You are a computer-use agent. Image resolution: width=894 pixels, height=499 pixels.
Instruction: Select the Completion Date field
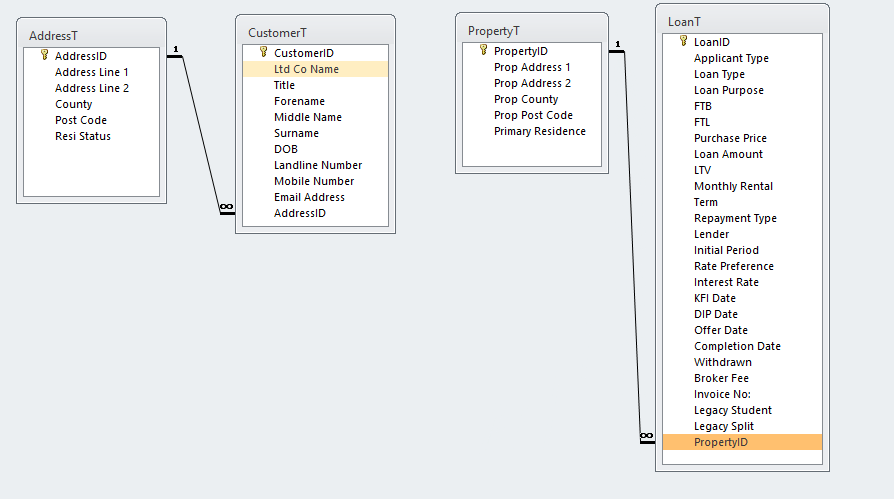pyautogui.click(x=742, y=345)
